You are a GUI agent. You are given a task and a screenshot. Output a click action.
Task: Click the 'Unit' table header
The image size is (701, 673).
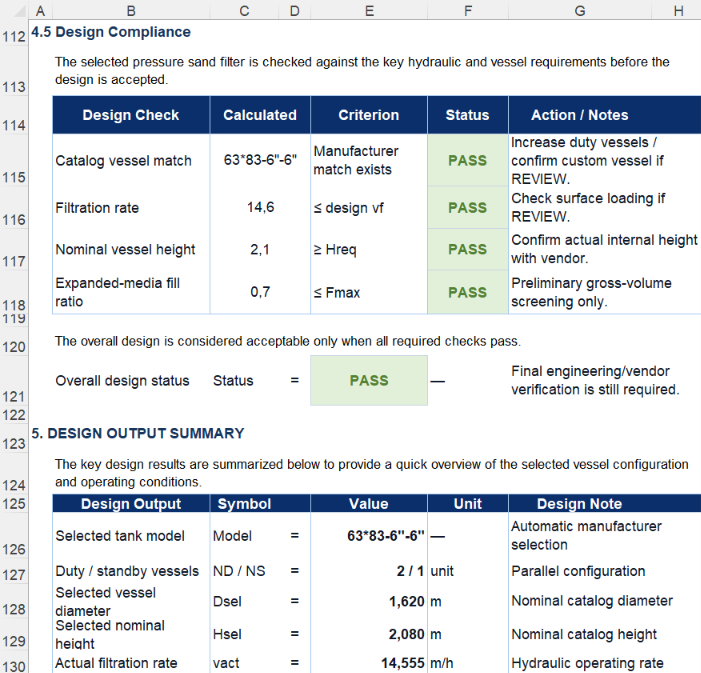(x=468, y=504)
